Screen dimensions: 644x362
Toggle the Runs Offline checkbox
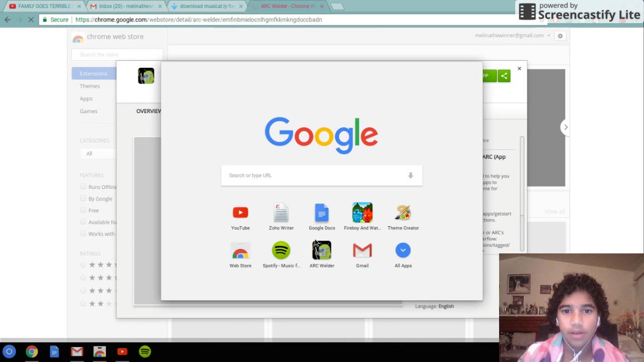tap(83, 187)
